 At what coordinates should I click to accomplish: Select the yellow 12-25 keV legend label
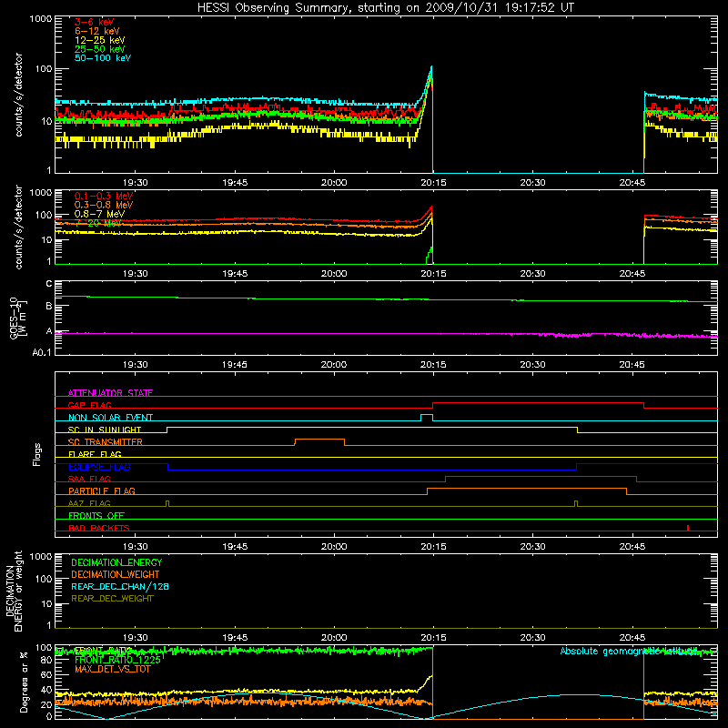[100, 40]
